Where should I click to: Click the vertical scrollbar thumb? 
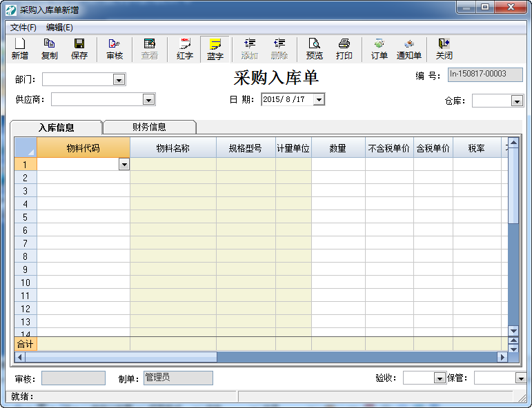513,185
